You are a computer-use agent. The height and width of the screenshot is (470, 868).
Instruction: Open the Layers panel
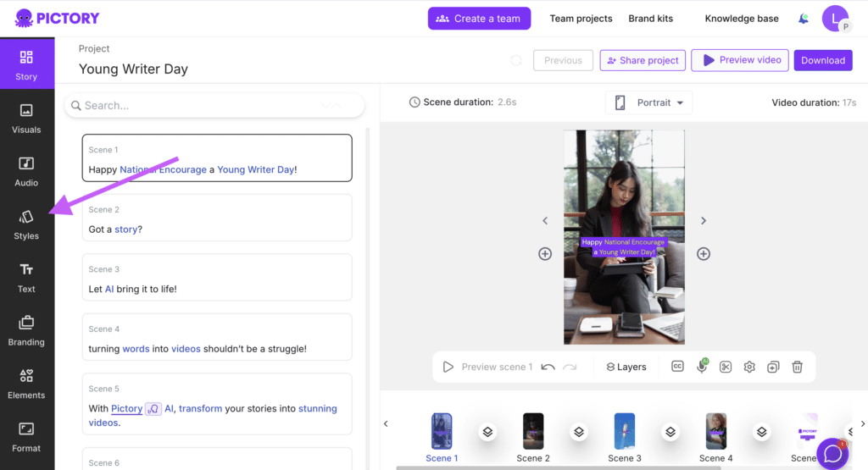(626, 367)
